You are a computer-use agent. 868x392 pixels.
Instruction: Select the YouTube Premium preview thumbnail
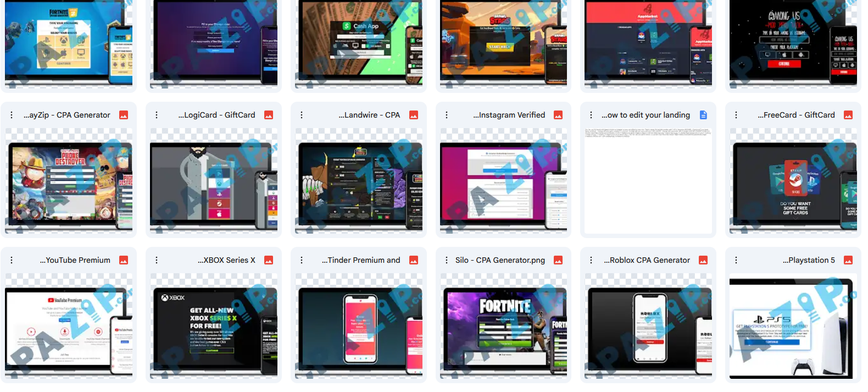click(69, 326)
